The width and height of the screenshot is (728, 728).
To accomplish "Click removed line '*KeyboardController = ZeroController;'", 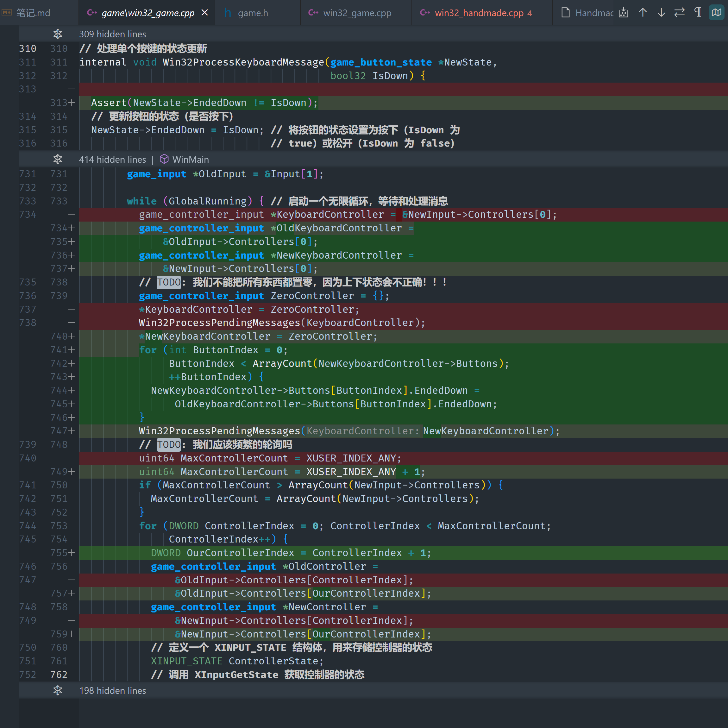I will [249, 309].
